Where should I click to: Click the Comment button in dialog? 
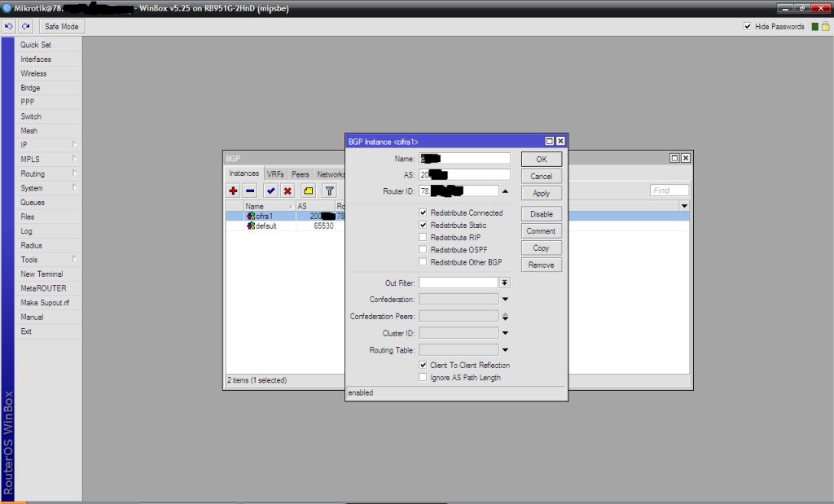tap(542, 230)
